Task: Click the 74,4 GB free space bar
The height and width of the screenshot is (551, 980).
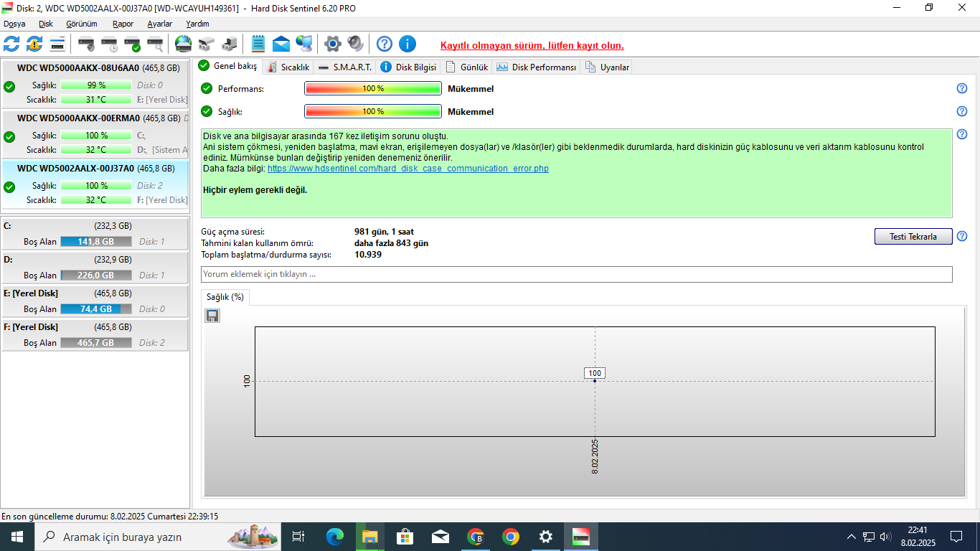Action: pyautogui.click(x=96, y=309)
